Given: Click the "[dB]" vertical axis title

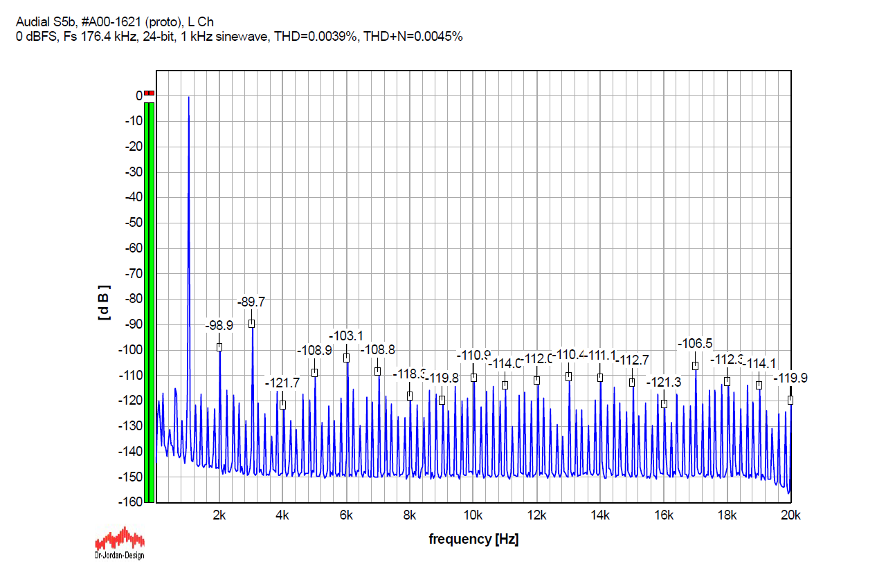Looking at the screenshot, I should pyautogui.click(x=105, y=302).
